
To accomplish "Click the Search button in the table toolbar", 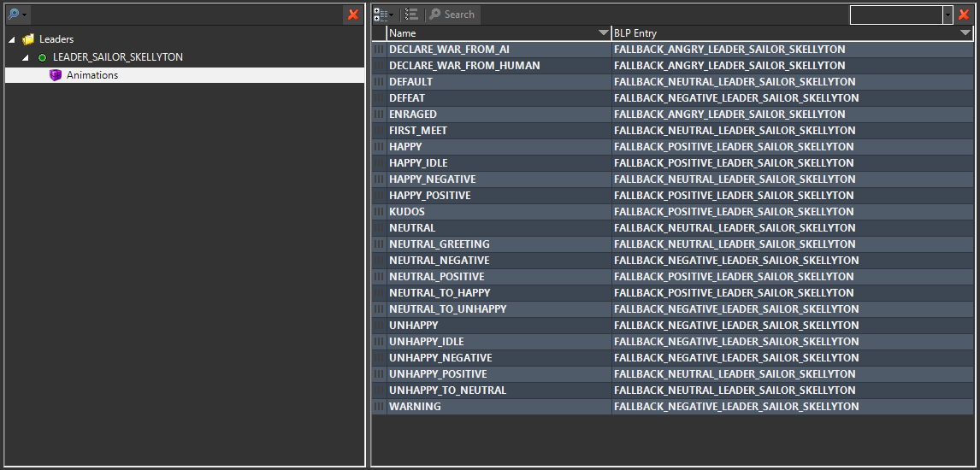I will [452, 15].
